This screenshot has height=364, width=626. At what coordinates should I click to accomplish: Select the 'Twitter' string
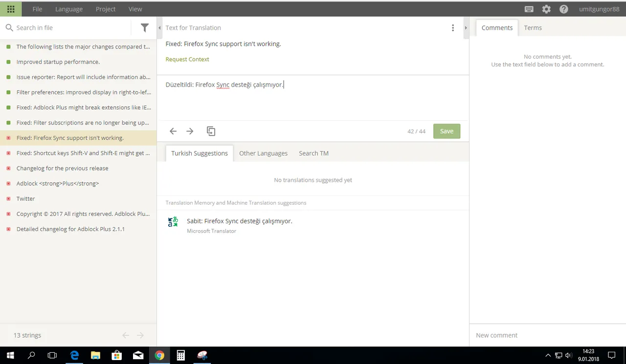(78, 198)
